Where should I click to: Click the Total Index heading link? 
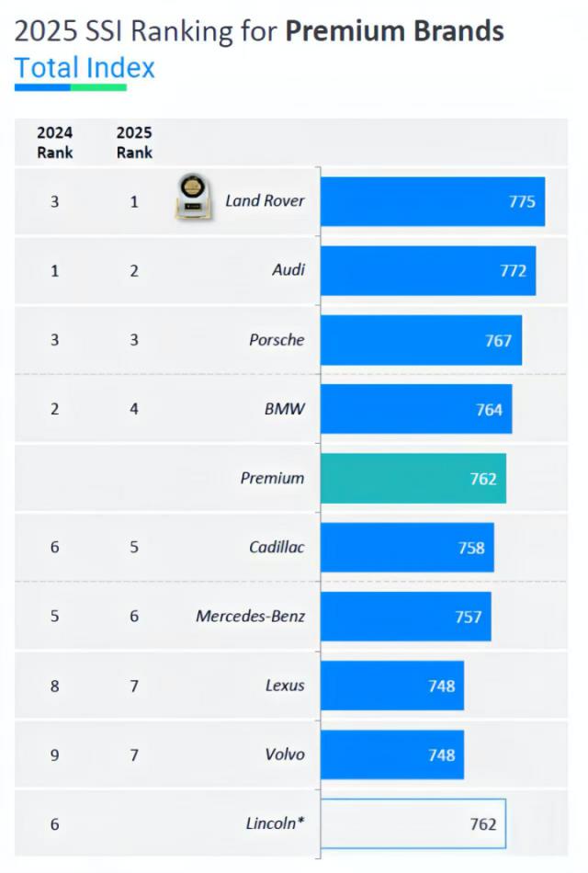click(x=85, y=68)
